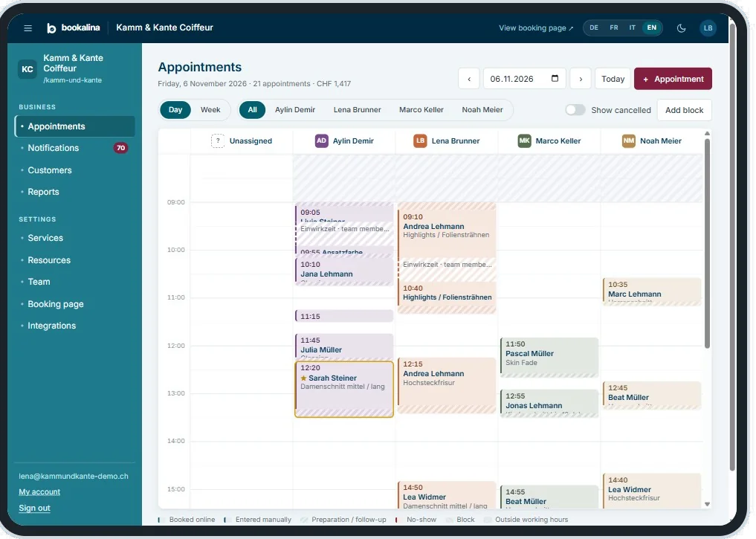Click calendar scroll up arrow
Viewport: 756px width, 539px height.
coord(707,134)
